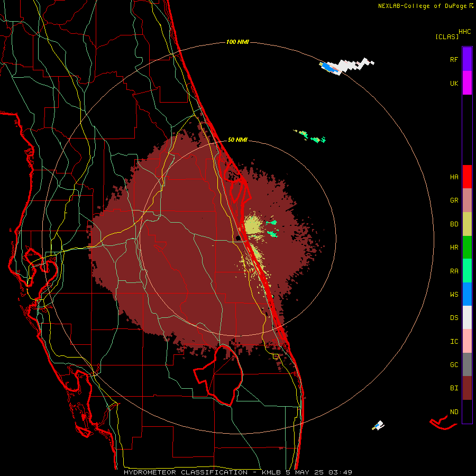Click the HA legend label

coord(454,177)
